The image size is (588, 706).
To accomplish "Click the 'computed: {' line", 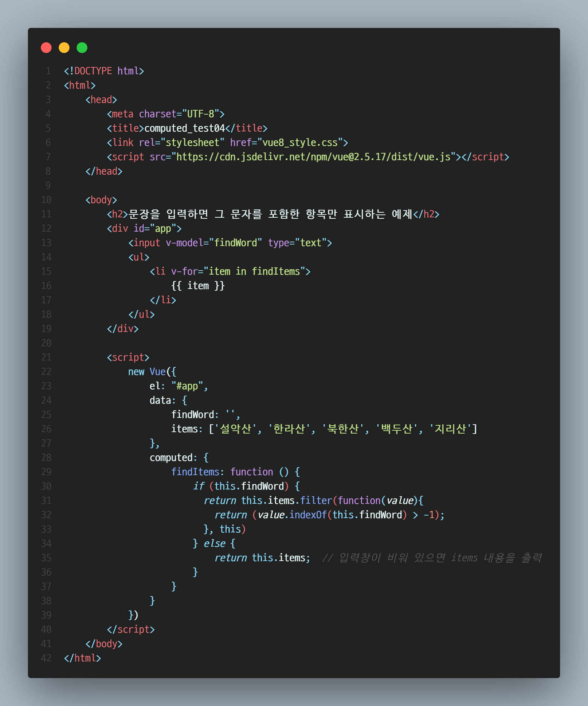I will click(179, 458).
